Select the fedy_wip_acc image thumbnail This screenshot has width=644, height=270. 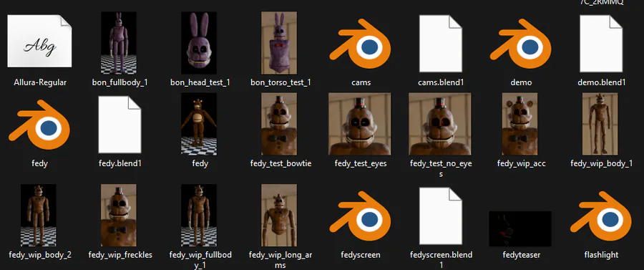pyautogui.click(x=520, y=124)
